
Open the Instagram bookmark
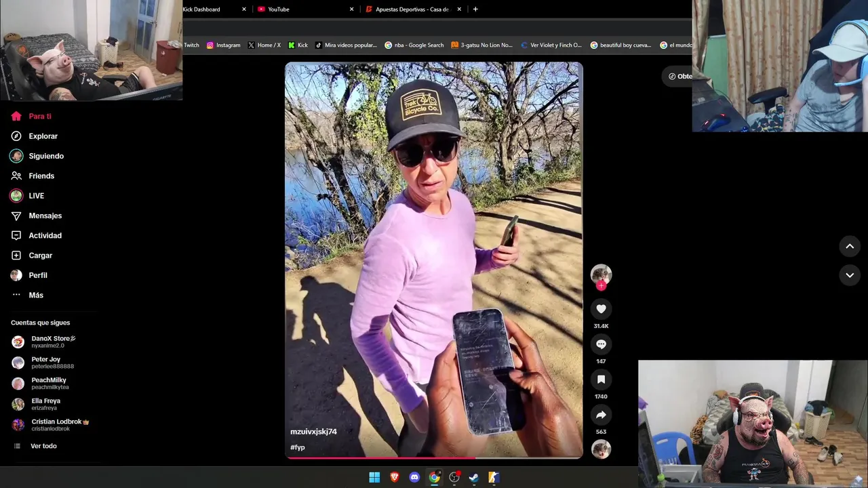[x=224, y=45]
